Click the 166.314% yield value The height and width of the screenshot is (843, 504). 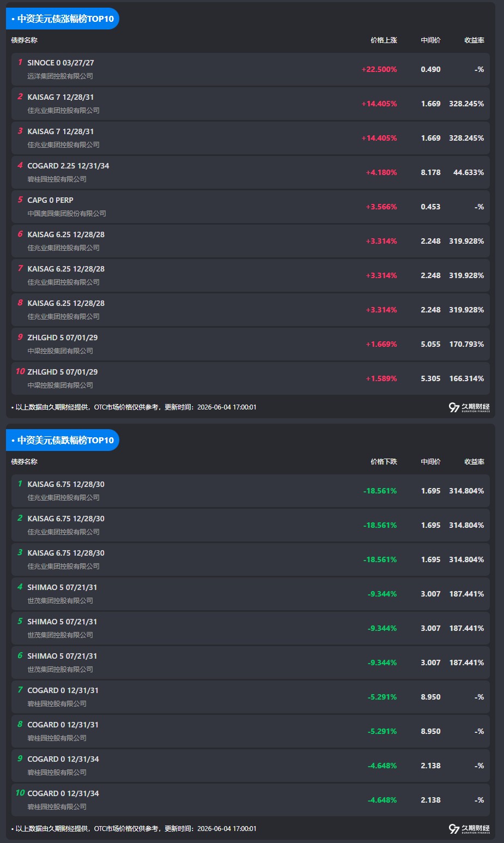466,378
